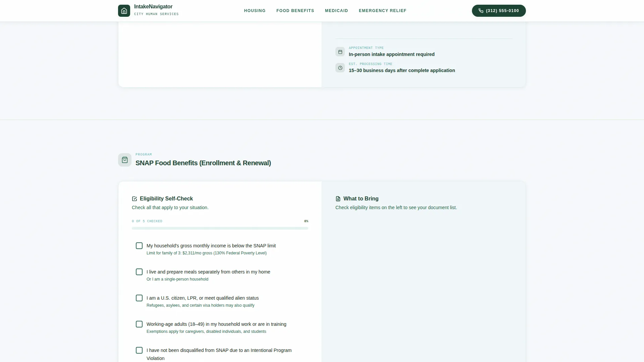Click 'In-person intake appointment required' text
Viewport: 644px width, 362px height.
(392, 54)
